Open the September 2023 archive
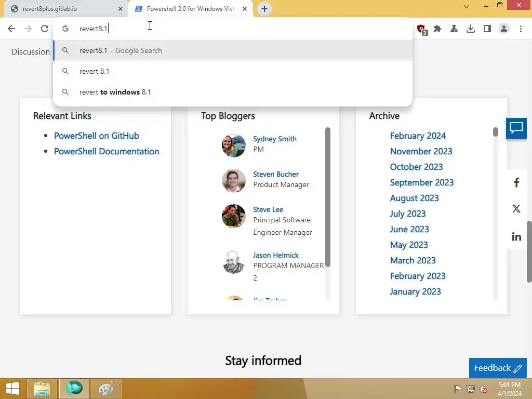 point(422,182)
